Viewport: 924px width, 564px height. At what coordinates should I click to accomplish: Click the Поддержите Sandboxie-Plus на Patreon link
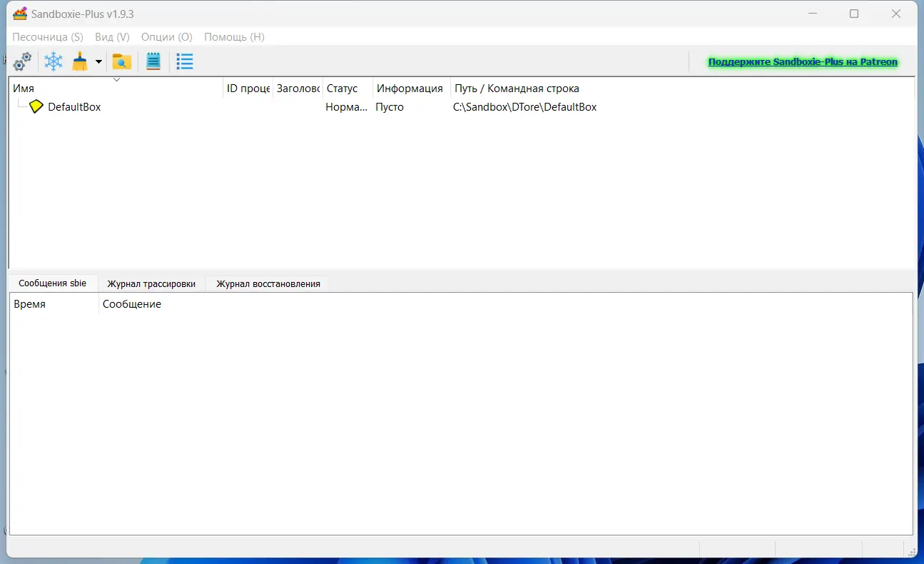pyautogui.click(x=803, y=62)
